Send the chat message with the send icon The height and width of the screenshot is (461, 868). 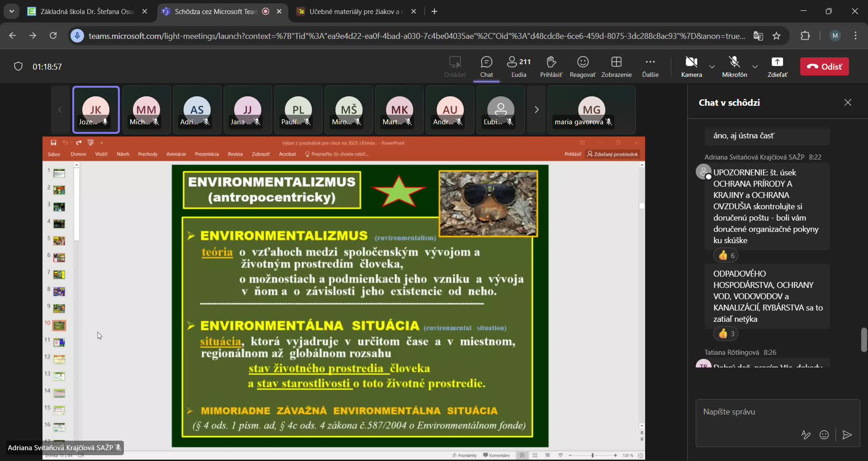point(847,435)
